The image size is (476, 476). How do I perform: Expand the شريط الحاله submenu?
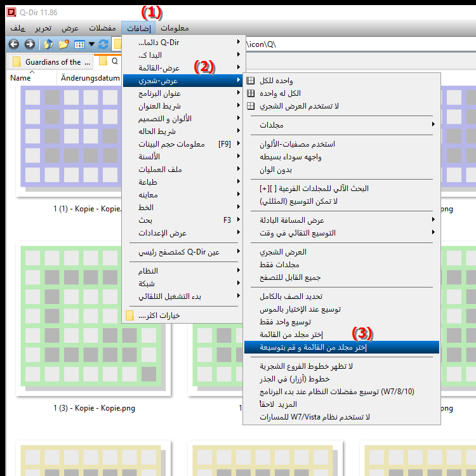pyautogui.click(x=183, y=131)
